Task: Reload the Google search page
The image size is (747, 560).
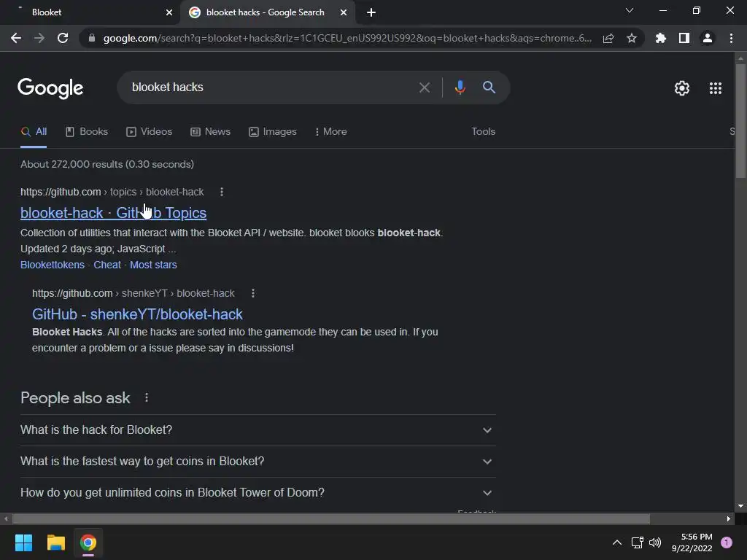Action: 63,38
